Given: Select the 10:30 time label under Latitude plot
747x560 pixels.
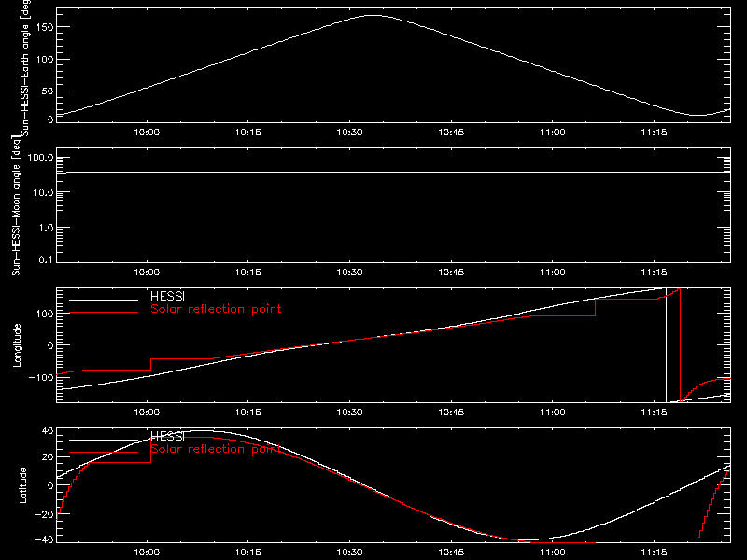Looking at the screenshot, I should 349,553.
